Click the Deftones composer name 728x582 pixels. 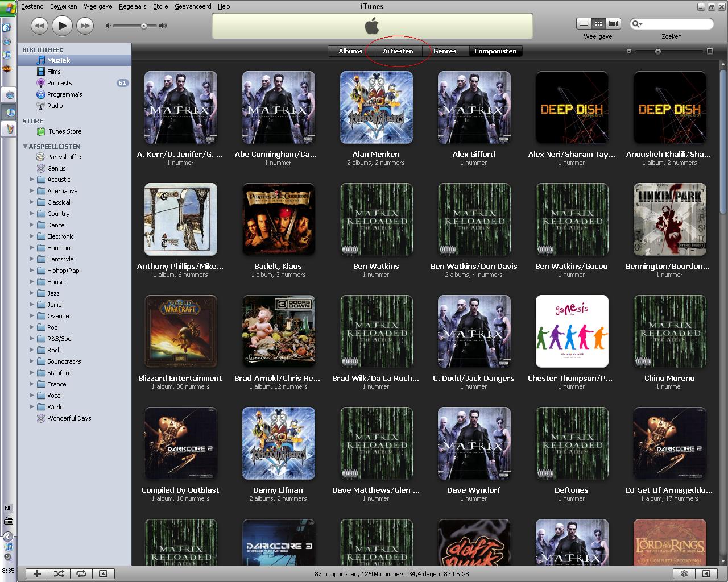[x=572, y=490]
